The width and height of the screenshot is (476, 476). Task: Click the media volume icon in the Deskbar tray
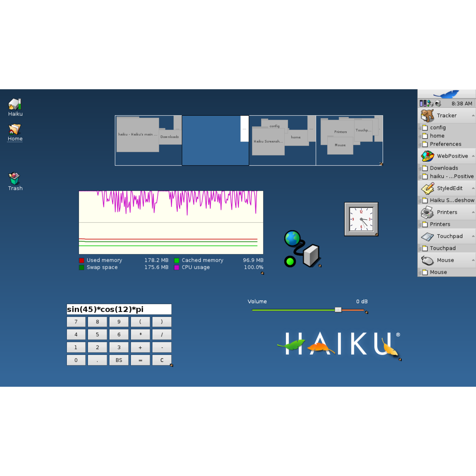(x=437, y=103)
